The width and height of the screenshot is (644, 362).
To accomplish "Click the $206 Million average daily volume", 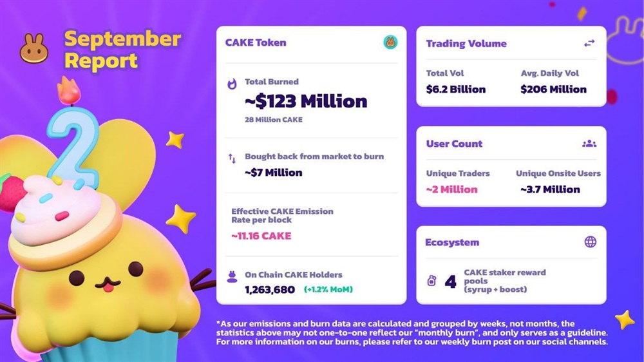I will tap(553, 89).
